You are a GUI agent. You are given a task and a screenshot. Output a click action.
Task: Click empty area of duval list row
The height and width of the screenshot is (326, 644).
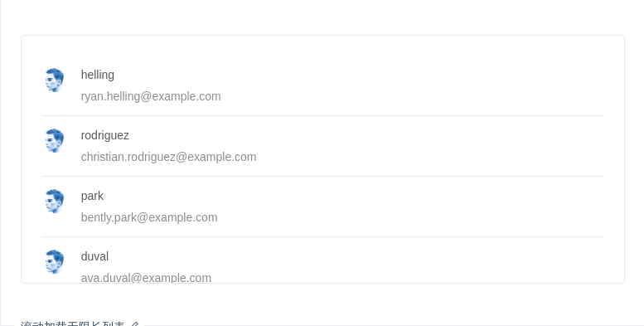click(411, 260)
